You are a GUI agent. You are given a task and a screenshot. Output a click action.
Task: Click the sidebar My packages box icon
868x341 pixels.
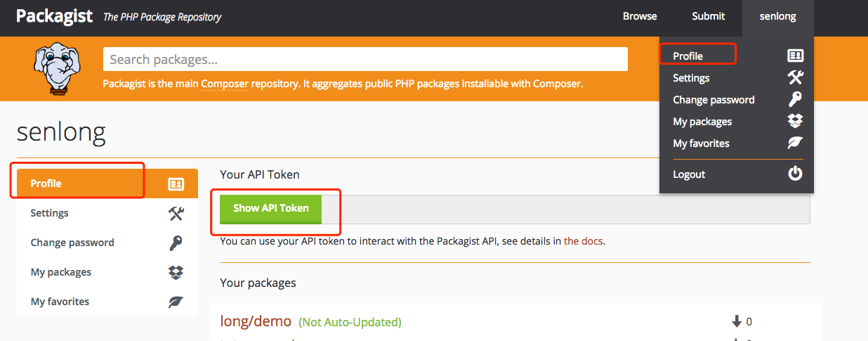[176, 272]
